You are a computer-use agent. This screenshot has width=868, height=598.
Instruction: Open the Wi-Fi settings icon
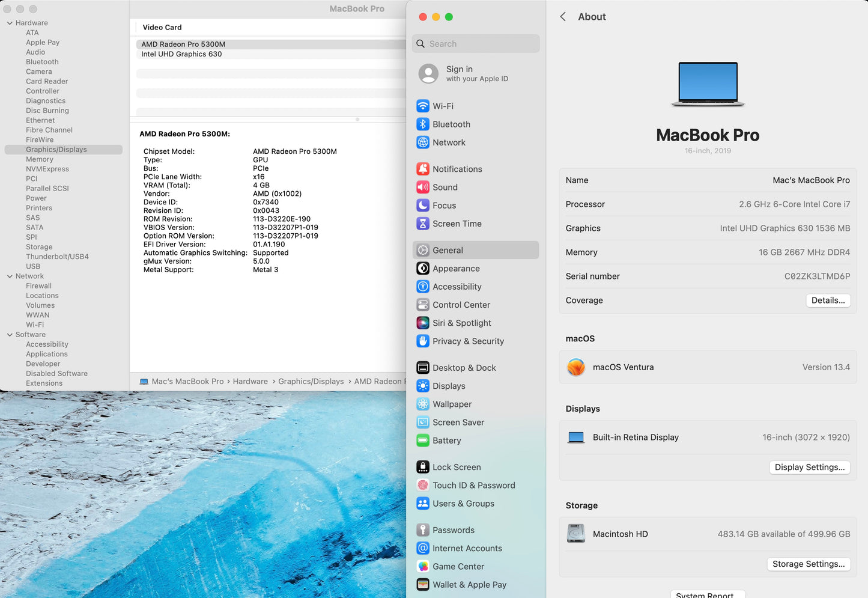click(423, 106)
